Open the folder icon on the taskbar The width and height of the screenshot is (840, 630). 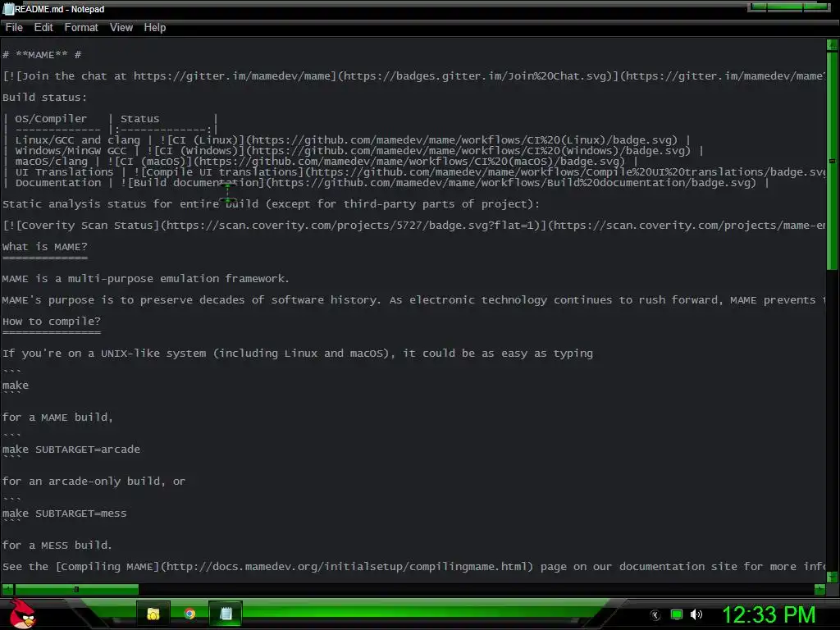pyautogui.click(x=153, y=614)
